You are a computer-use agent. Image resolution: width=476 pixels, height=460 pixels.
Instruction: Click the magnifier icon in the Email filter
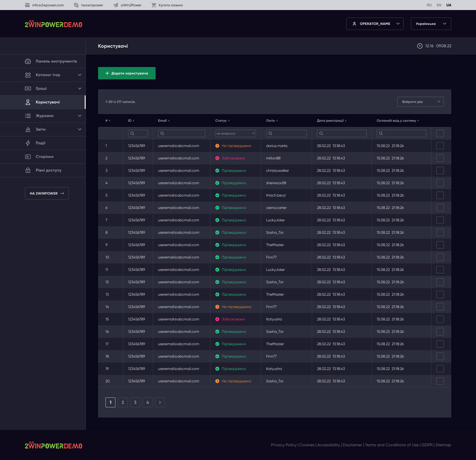163,134
